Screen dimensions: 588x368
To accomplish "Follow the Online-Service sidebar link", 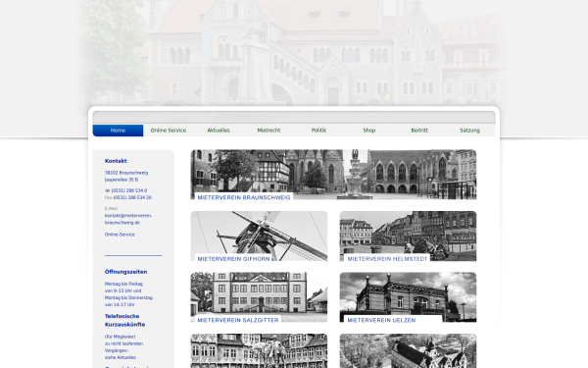I will [x=120, y=235].
